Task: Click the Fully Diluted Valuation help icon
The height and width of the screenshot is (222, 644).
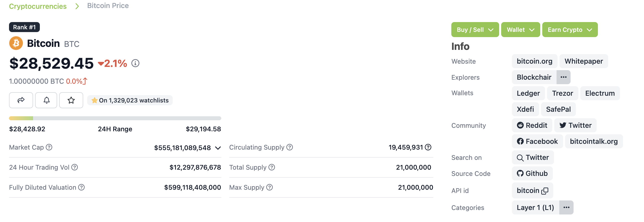Action: click(x=81, y=187)
